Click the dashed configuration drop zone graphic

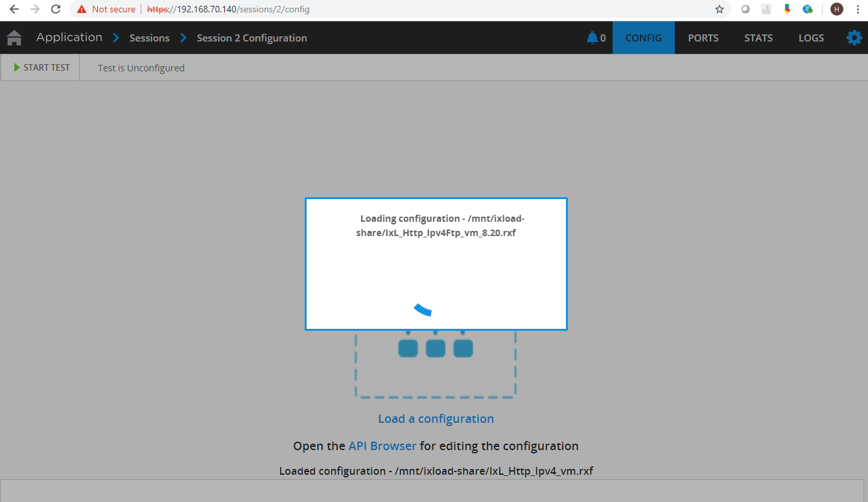pos(436,365)
